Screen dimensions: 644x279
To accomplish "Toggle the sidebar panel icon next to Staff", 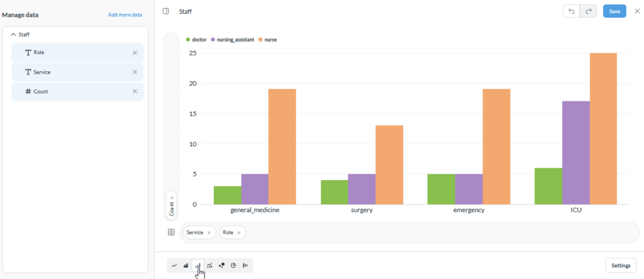I will (166, 11).
